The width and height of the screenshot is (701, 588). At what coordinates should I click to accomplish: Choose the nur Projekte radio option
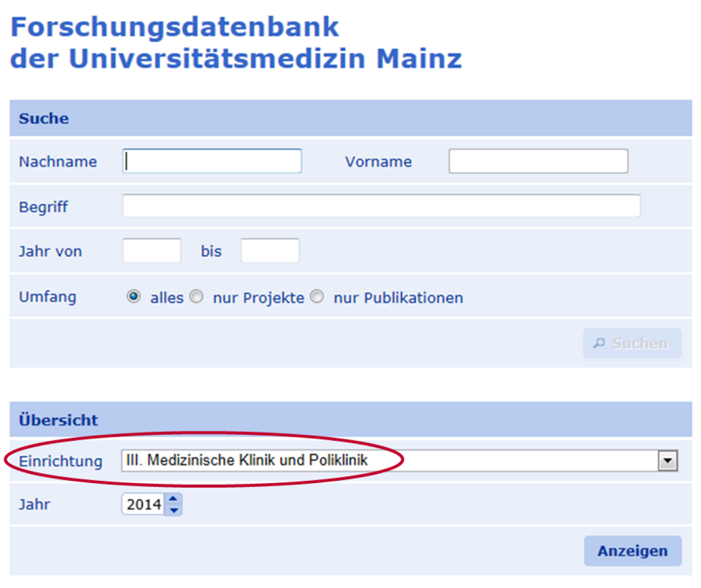pyautogui.click(x=196, y=296)
